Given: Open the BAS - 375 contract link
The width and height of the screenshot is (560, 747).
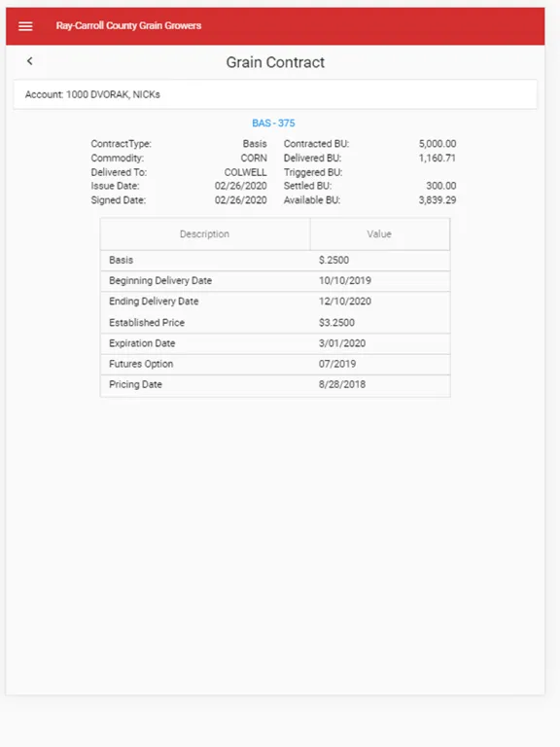Looking at the screenshot, I should [273, 123].
